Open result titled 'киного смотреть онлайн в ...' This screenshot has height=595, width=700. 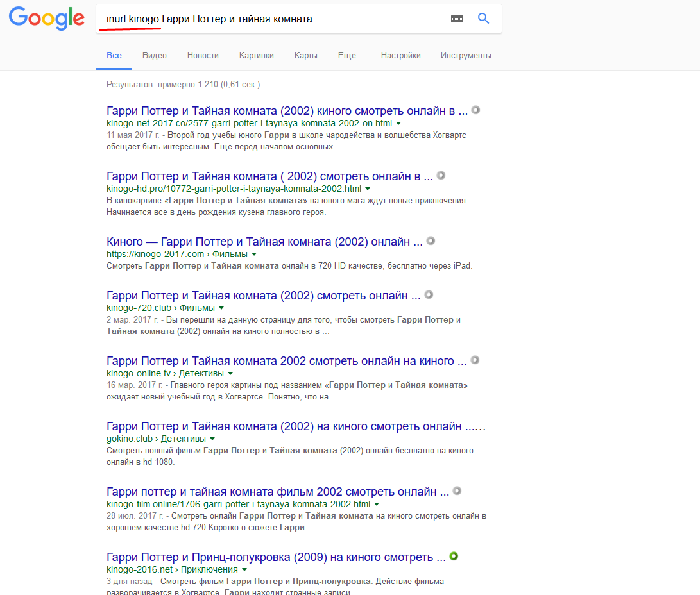click(287, 111)
